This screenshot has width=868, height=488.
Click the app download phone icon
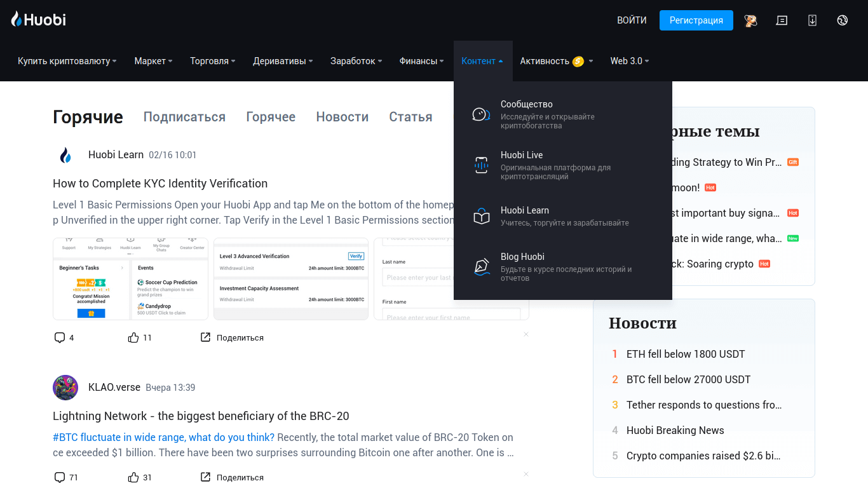click(x=812, y=20)
